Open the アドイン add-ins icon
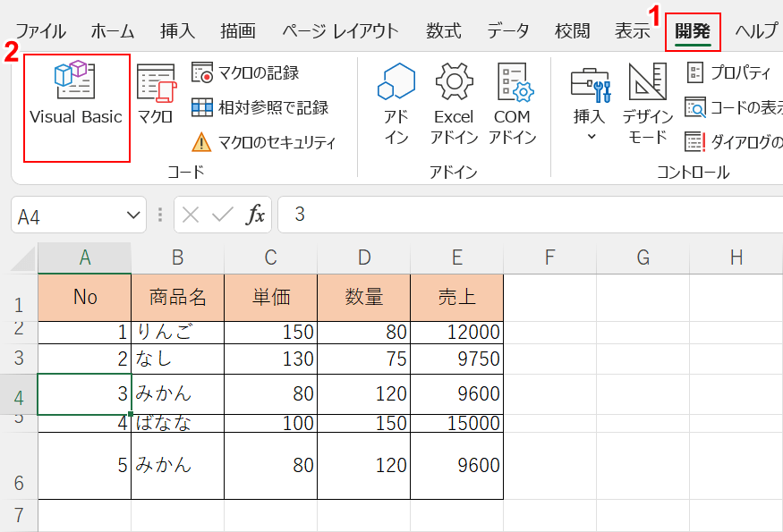The height and width of the screenshot is (532, 783). point(396,103)
